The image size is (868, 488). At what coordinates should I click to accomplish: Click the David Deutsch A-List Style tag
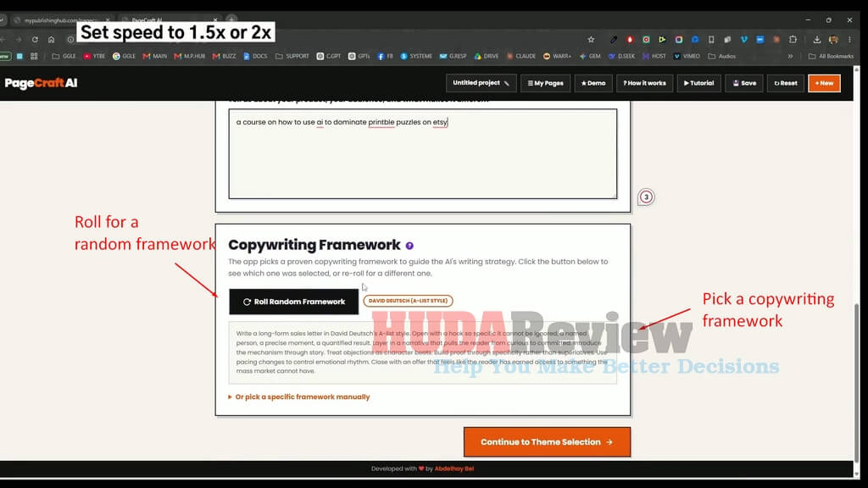coord(408,301)
